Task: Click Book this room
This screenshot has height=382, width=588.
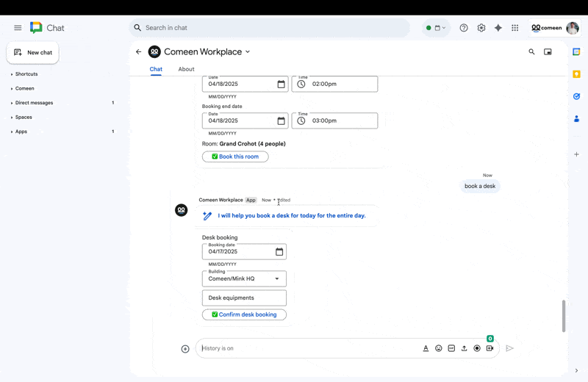Action: click(x=235, y=156)
